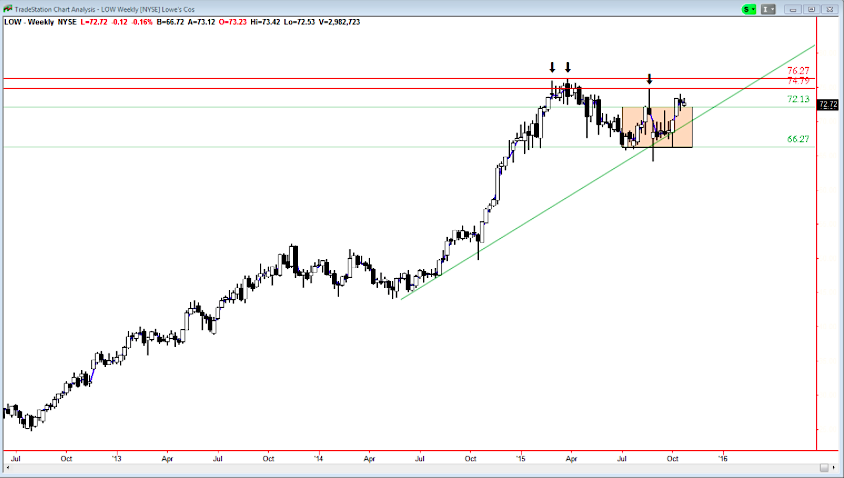Click the A=73.12 ask value
The image size is (844, 478).
click(x=201, y=22)
